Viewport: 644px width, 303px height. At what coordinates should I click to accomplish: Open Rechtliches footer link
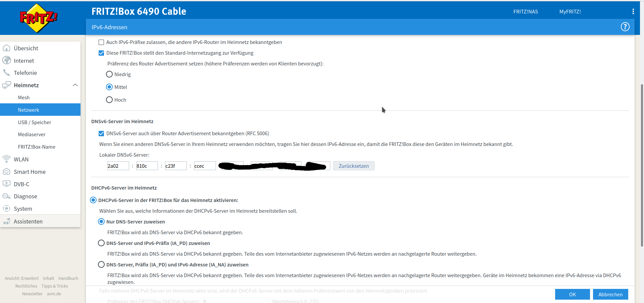[x=26, y=286]
